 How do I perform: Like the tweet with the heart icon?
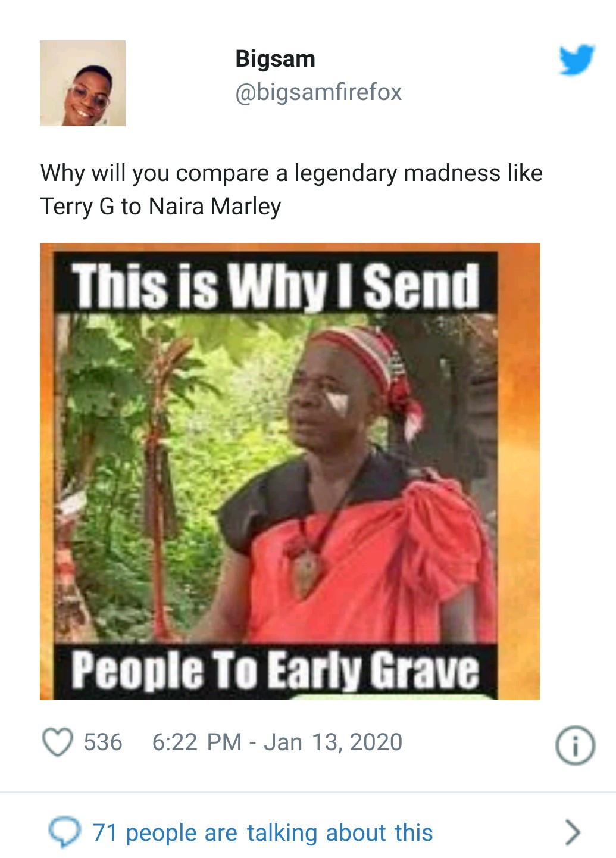click(x=58, y=742)
